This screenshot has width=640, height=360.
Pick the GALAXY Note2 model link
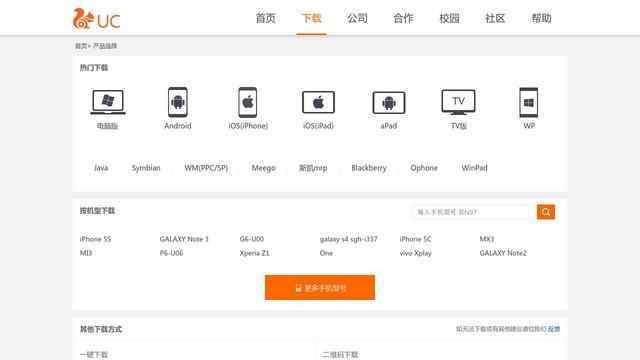click(503, 253)
